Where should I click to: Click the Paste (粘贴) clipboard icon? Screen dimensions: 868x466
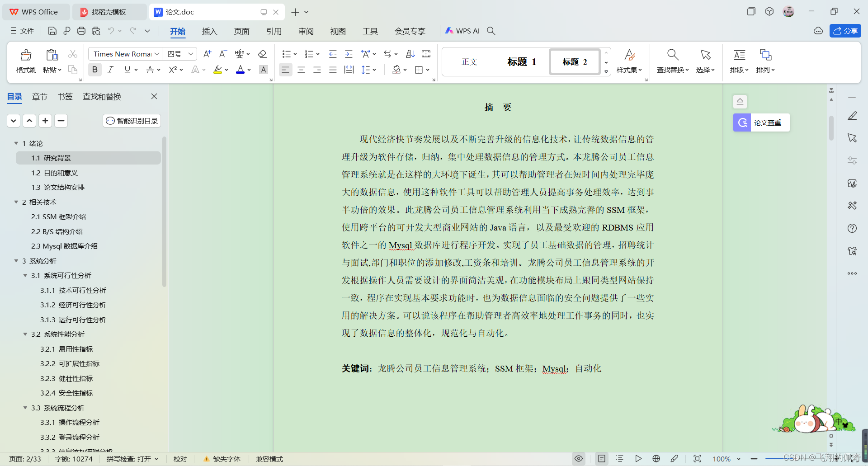coord(52,55)
